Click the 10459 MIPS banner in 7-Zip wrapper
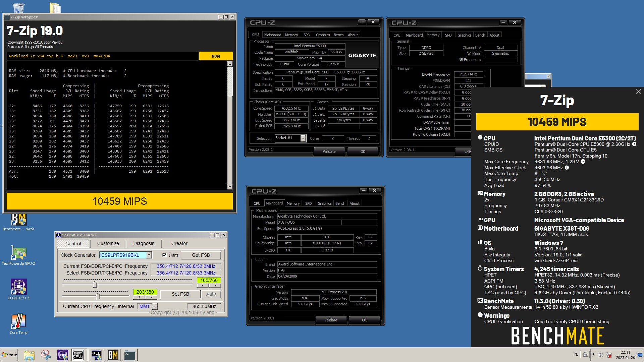Screen dimensions: 644x362 pyautogui.click(x=120, y=201)
